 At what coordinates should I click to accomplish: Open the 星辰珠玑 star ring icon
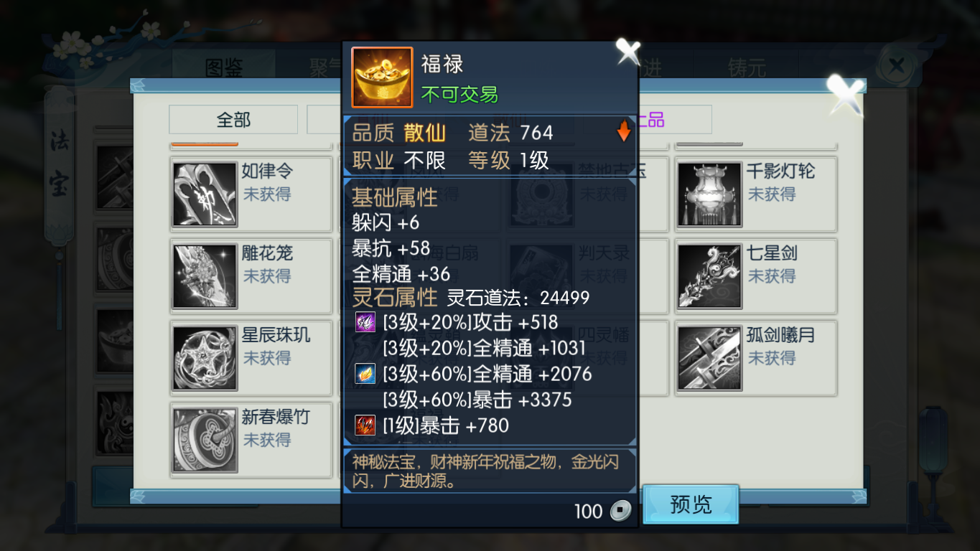(205, 358)
